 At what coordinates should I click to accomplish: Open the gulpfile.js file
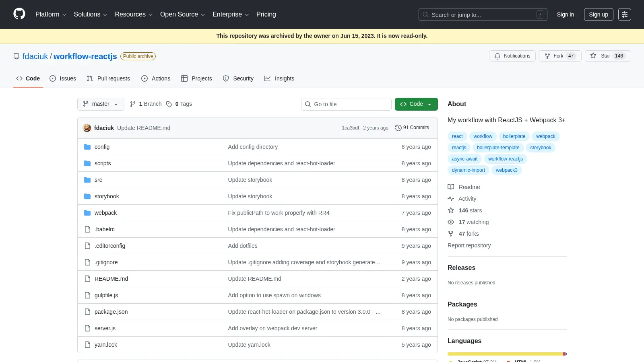pos(106,295)
